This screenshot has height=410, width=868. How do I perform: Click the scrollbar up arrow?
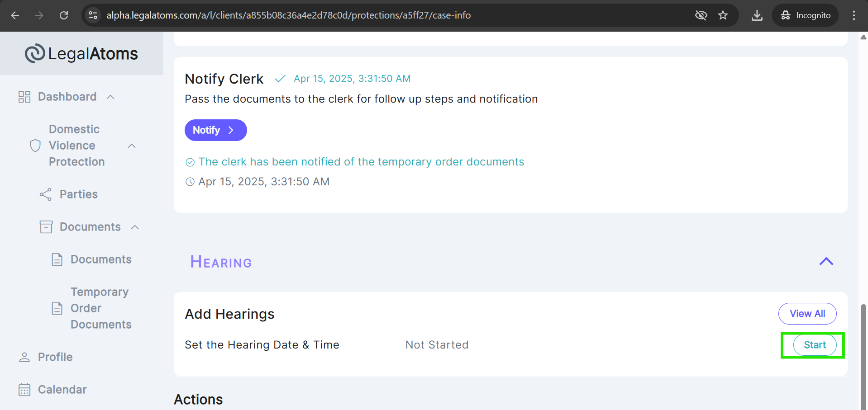click(863, 37)
